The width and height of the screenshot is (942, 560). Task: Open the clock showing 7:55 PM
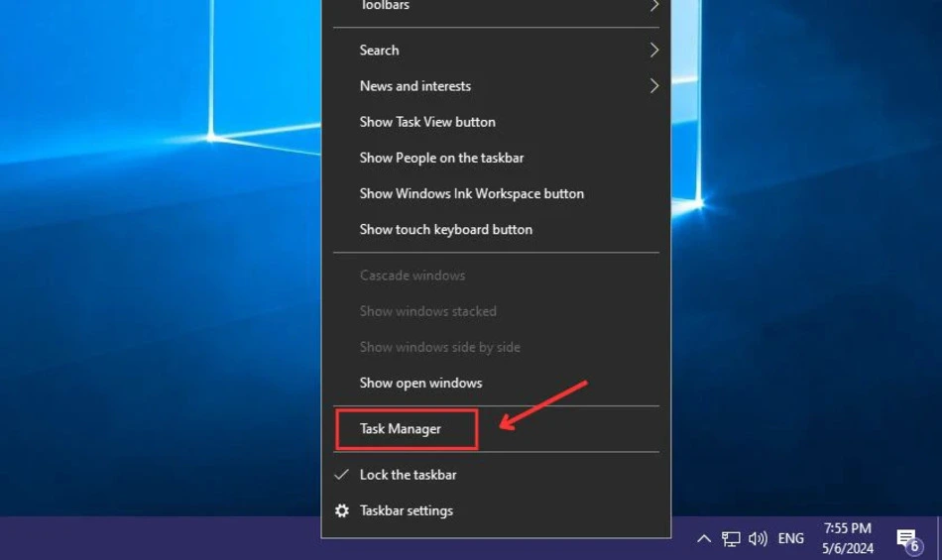coord(847,538)
